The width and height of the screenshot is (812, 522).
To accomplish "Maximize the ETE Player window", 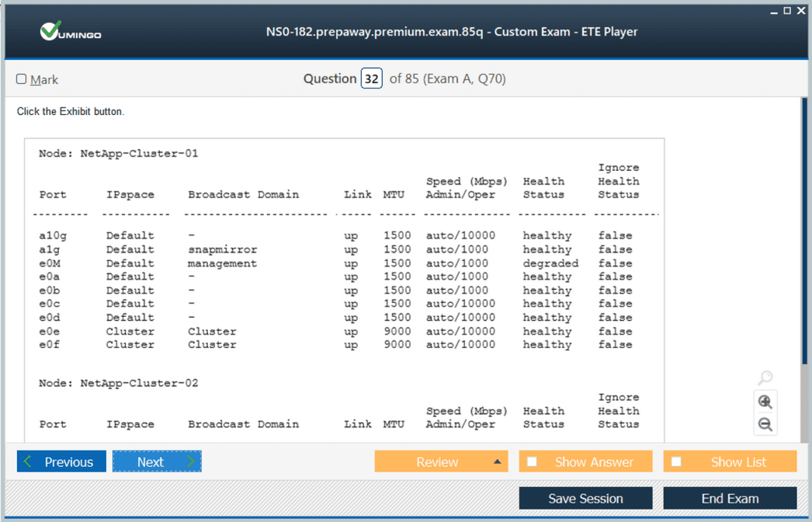I will [x=787, y=11].
